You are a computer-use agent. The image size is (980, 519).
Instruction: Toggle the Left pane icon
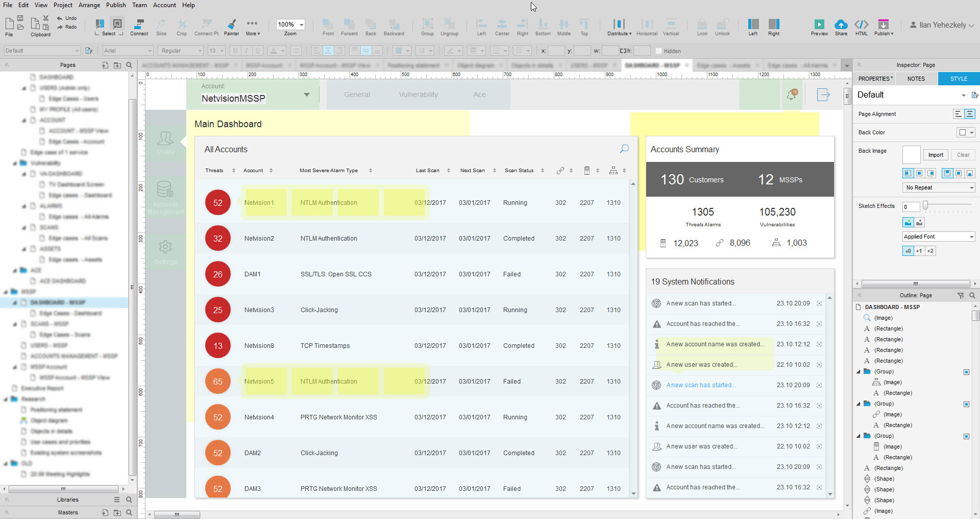pyautogui.click(x=753, y=24)
